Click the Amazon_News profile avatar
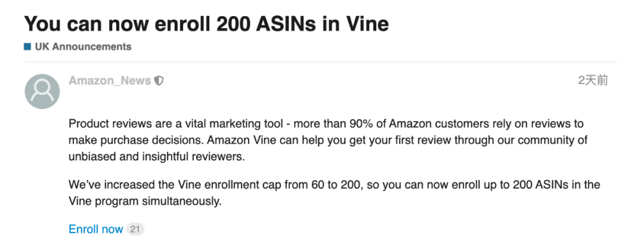Viewport: 644px width, 251px height. pyautogui.click(x=42, y=91)
